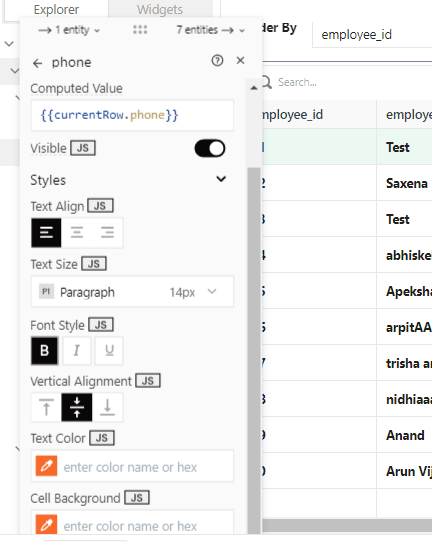Select center text align icon
This screenshot has width=432, height=542.
coord(77,233)
